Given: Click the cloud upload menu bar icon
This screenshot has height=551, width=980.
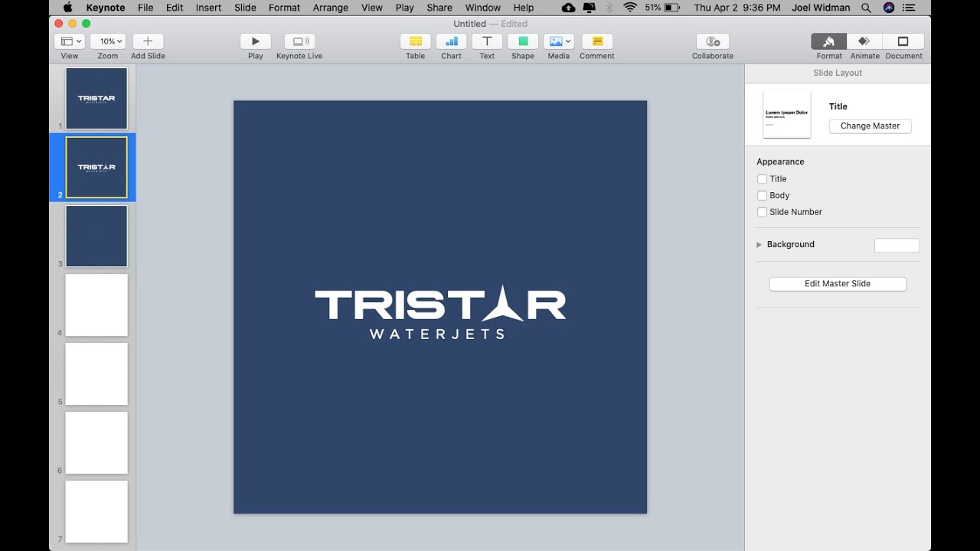Looking at the screenshot, I should coord(568,8).
